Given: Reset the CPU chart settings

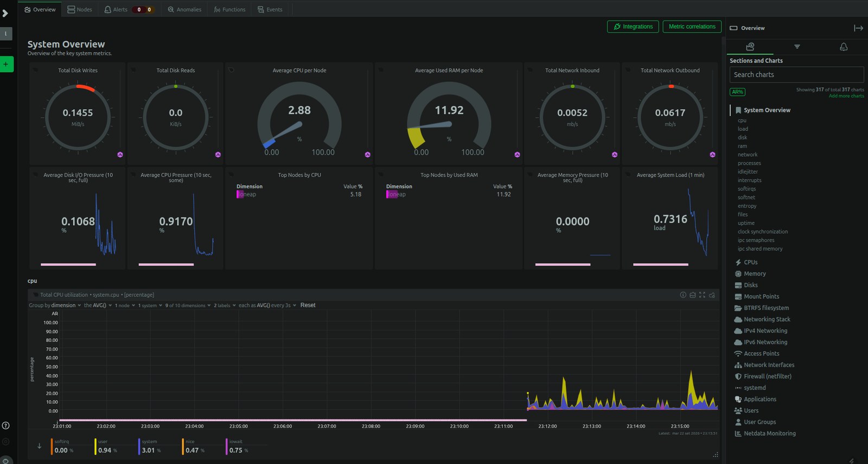Looking at the screenshot, I should coord(308,306).
